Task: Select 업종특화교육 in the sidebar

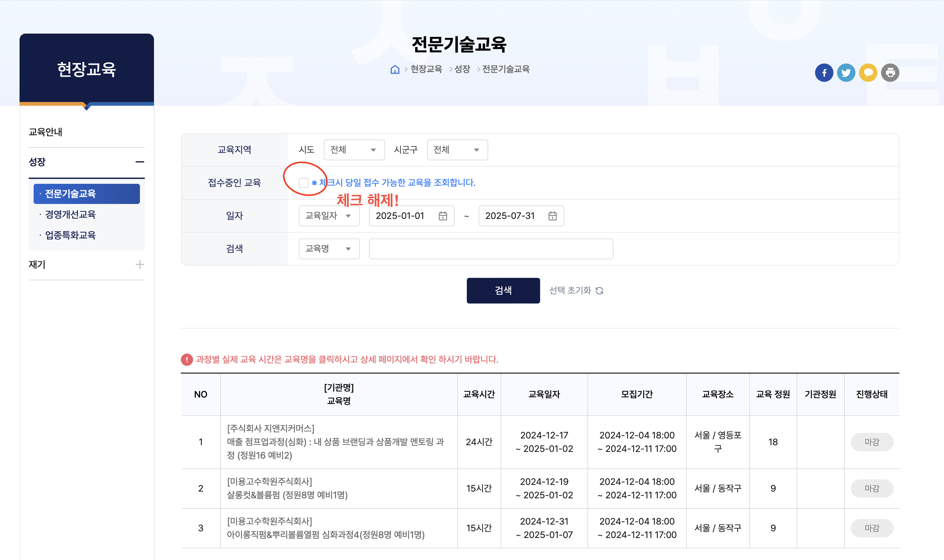Action: click(x=70, y=235)
